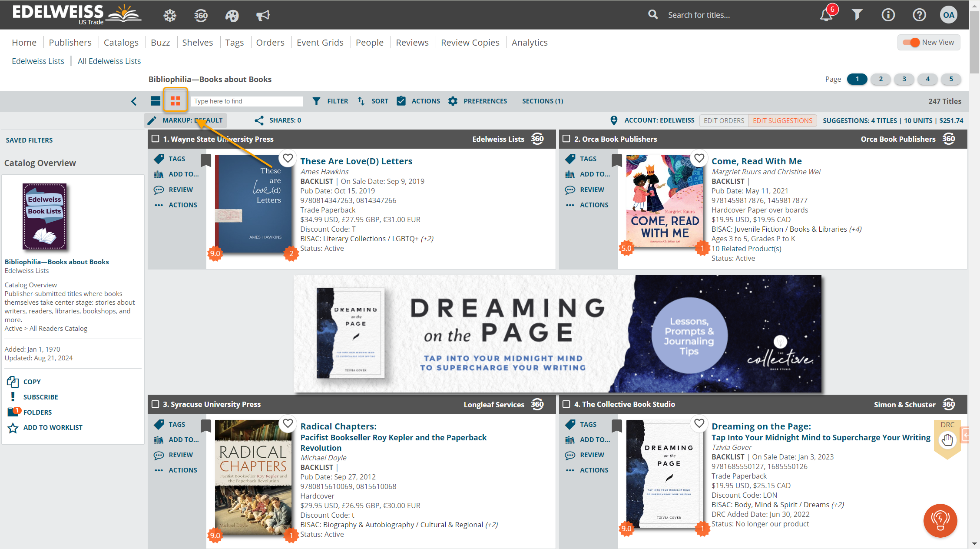Viewport: 980px width, 549px height.
Task: Open 360 view for Collective Book Studio
Action: pos(949,404)
